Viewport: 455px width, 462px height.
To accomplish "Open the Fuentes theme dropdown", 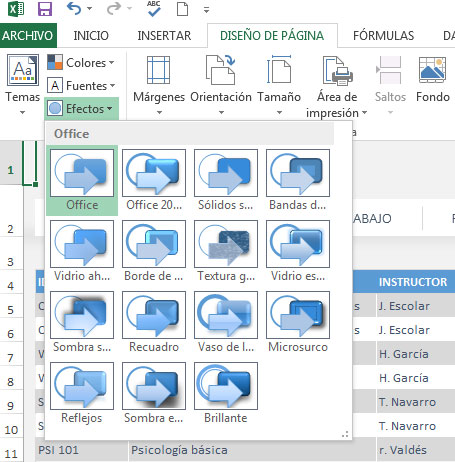I will (x=81, y=86).
